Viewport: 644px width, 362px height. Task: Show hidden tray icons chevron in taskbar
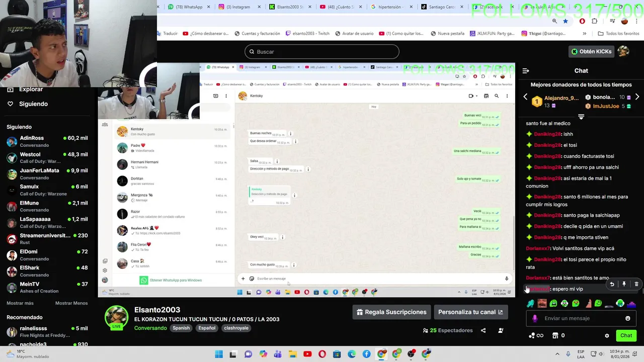click(x=557, y=354)
